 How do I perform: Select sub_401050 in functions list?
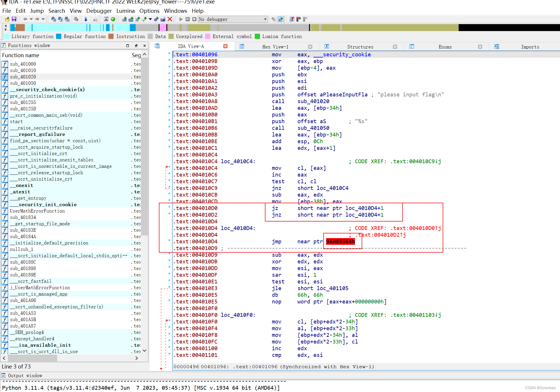point(23,83)
